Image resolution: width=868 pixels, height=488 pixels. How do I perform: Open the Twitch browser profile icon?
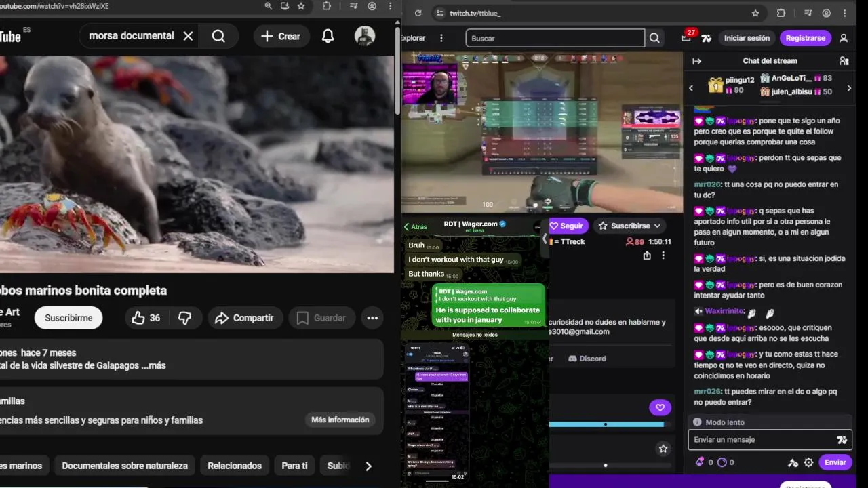827,13
